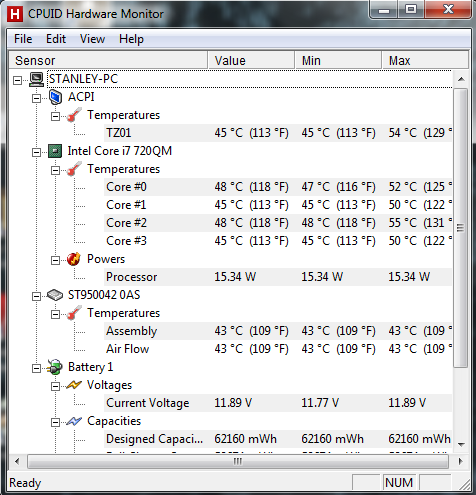The width and height of the screenshot is (476, 495).
Task: Collapse the Powers node
Action: click(55, 260)
